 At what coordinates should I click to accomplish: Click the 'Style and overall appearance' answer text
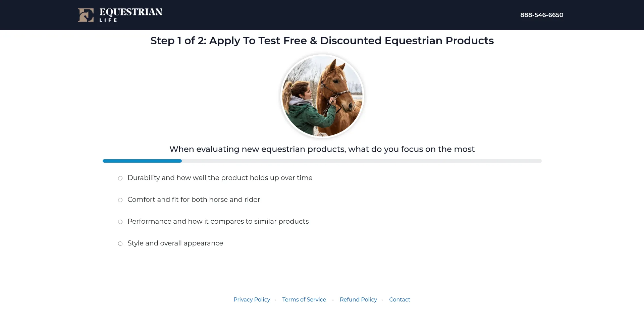(x=175, y=243)
